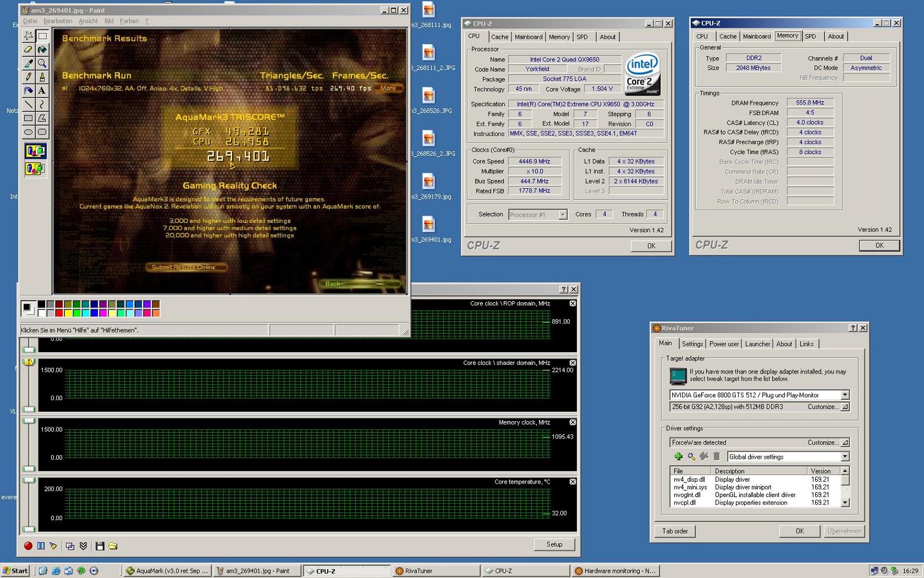
Task: Select opaque background selection mode in Paint
Action: (x=35, y=151)
